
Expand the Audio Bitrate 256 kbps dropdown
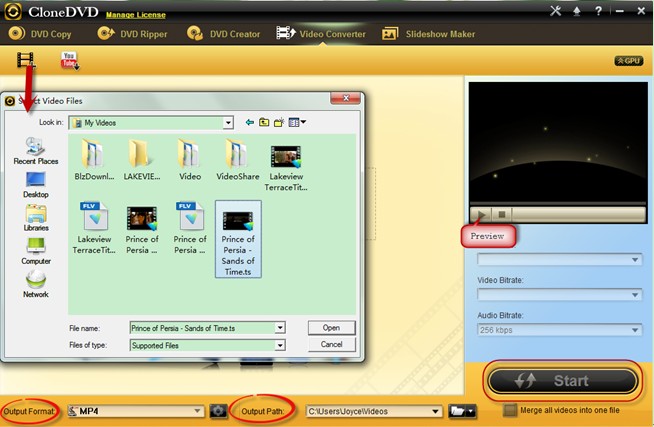click(x=634, y=330)
